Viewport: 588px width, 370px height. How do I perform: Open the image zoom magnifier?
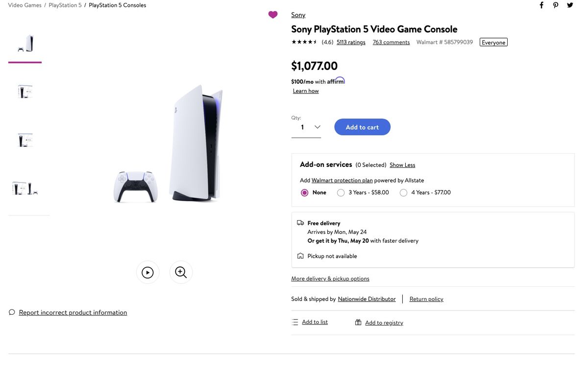[x=180, y=272]
